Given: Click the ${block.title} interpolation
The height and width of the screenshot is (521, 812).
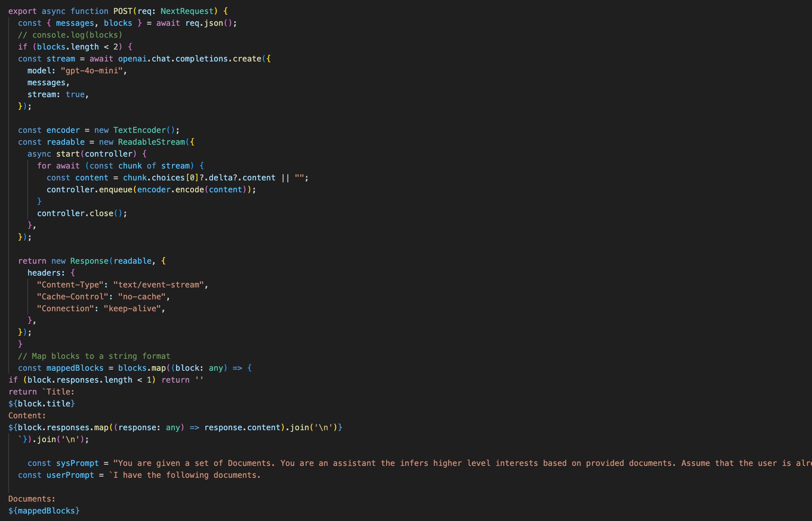Looking at the screenshot, I should [x=42, y=404].
